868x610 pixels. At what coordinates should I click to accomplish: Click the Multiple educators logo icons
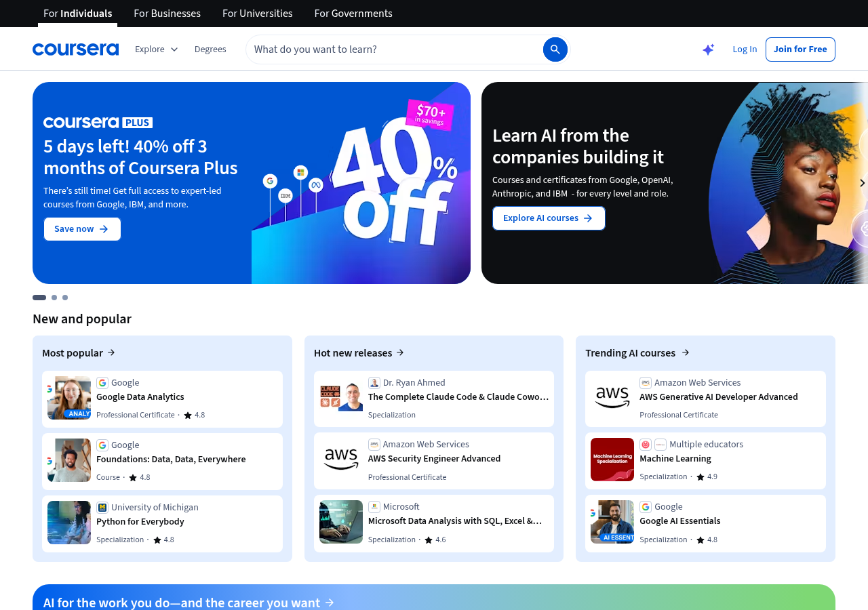coord(653,445)
